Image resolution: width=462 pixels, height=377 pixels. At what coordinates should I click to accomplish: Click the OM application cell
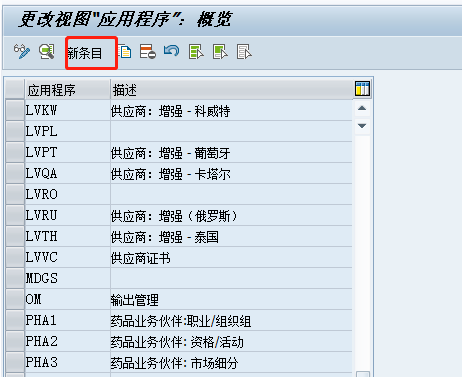click(67, 299)
